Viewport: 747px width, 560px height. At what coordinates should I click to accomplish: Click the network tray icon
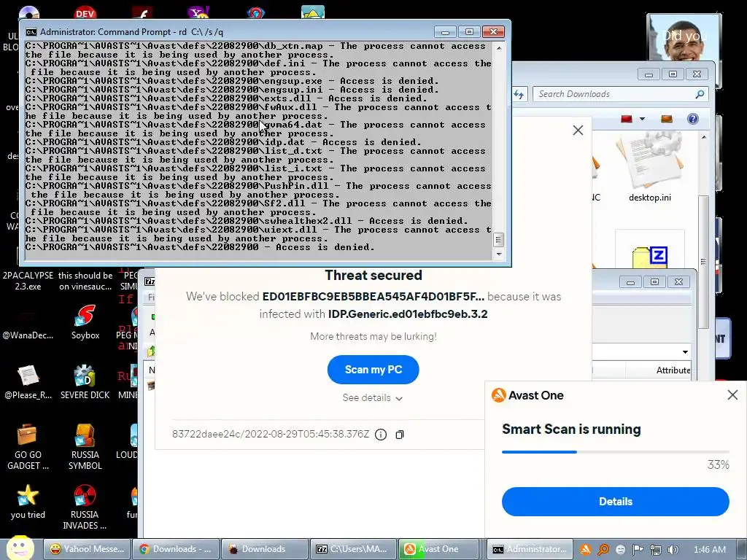[x=656, y=550]
